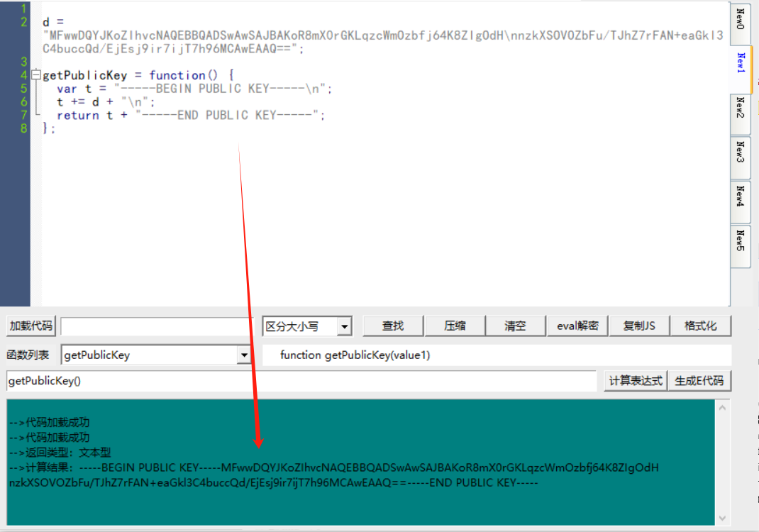Click the first 代码加载成功 output line
759x532 pixels.
pos(50,422)
